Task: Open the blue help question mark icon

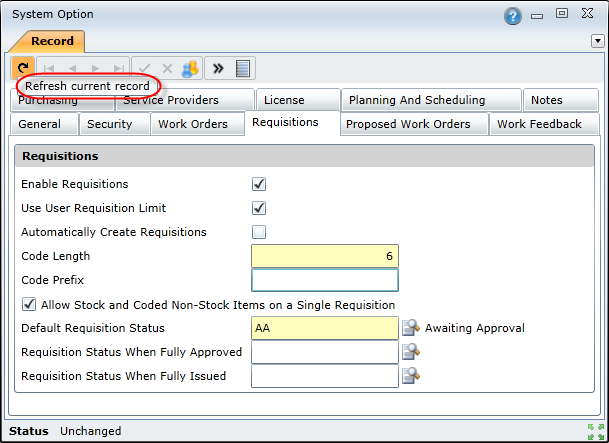Action: pos(513,16)
